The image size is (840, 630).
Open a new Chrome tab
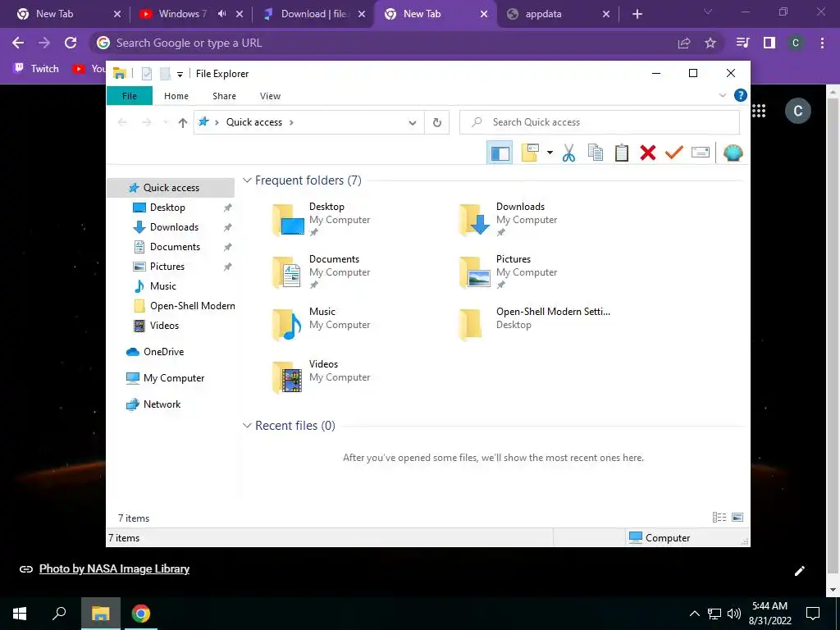coord(637,14)
